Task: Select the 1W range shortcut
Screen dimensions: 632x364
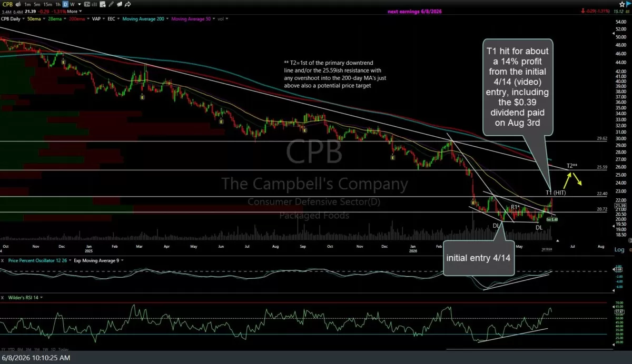Action: point(45,350)
